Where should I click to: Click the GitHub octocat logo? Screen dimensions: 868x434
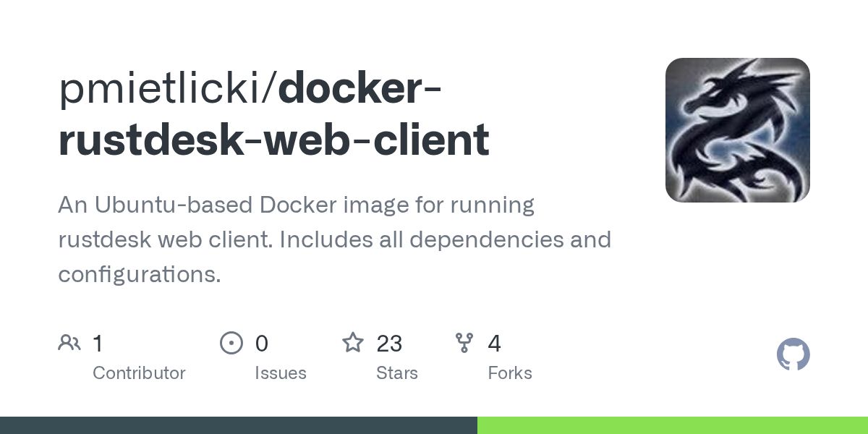point(793,355)
